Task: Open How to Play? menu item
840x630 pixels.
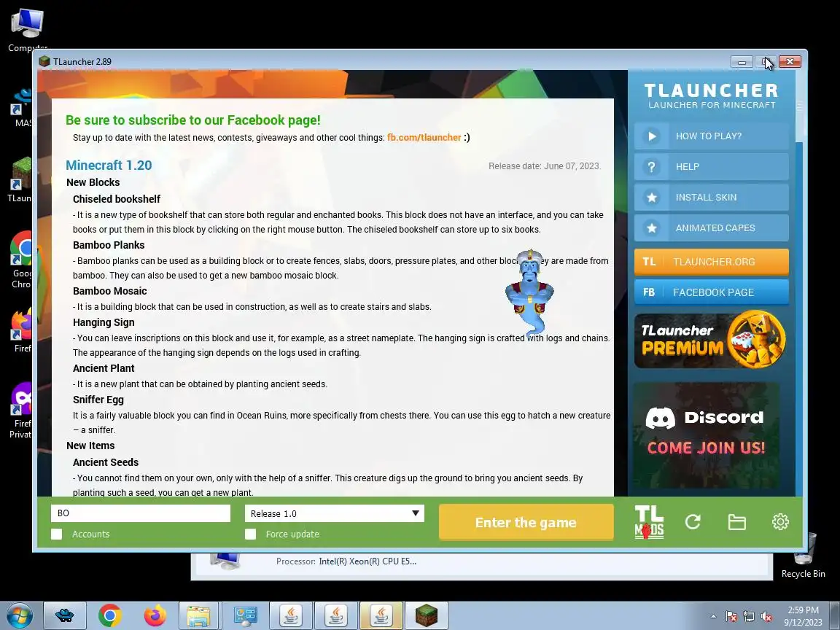Action: point(712,136)
